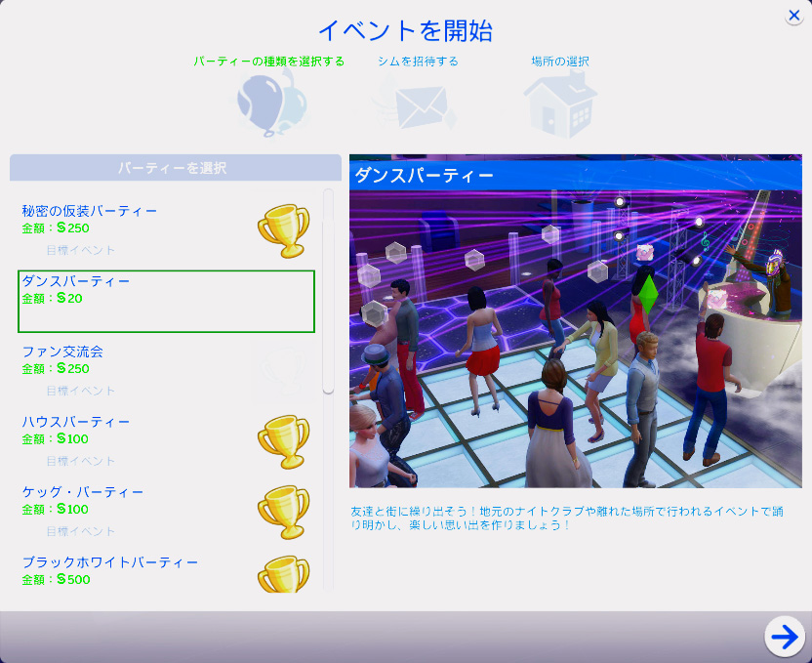Click the trophy next to ブラックホワイトパーティー

[283, 574]
